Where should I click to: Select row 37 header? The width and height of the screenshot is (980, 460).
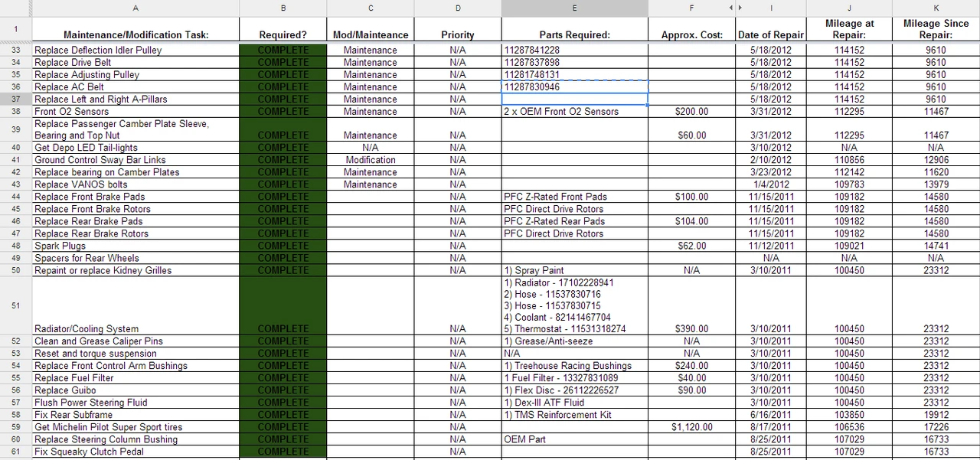[15, 99]
